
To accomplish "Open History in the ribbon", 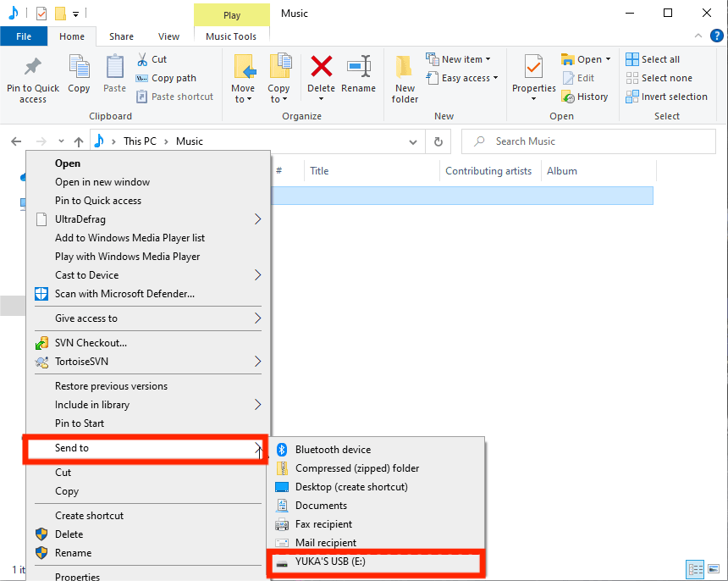I will coord(585,97).
